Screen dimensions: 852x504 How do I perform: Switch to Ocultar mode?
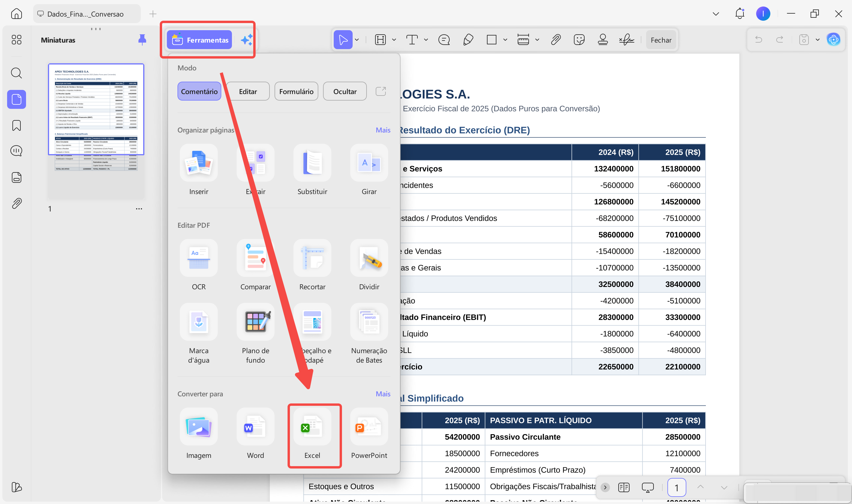(345, 91)
